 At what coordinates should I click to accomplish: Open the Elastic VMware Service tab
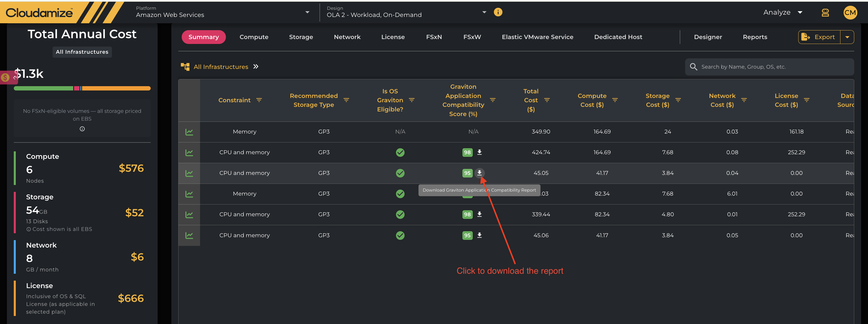point(537,37)
